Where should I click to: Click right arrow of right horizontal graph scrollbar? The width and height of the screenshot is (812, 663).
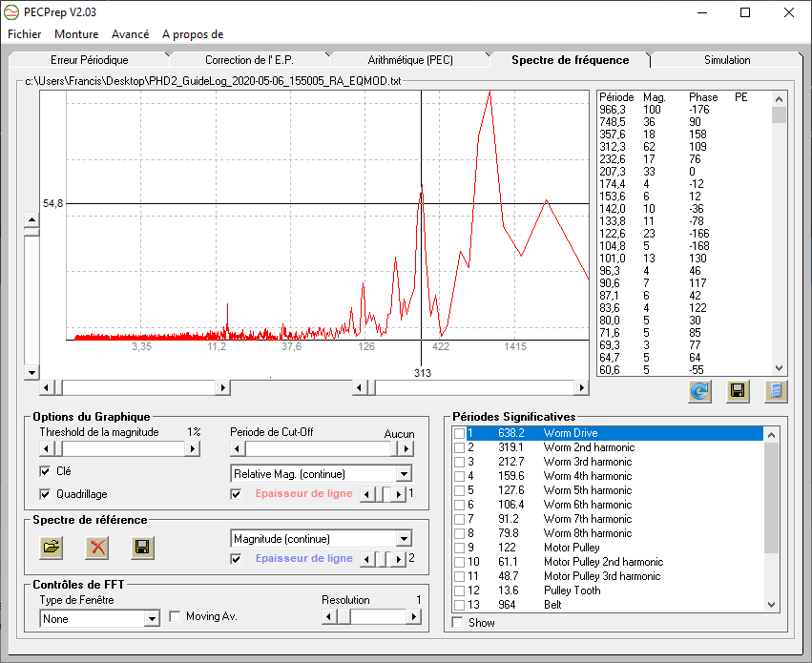(x=581, y=387)
